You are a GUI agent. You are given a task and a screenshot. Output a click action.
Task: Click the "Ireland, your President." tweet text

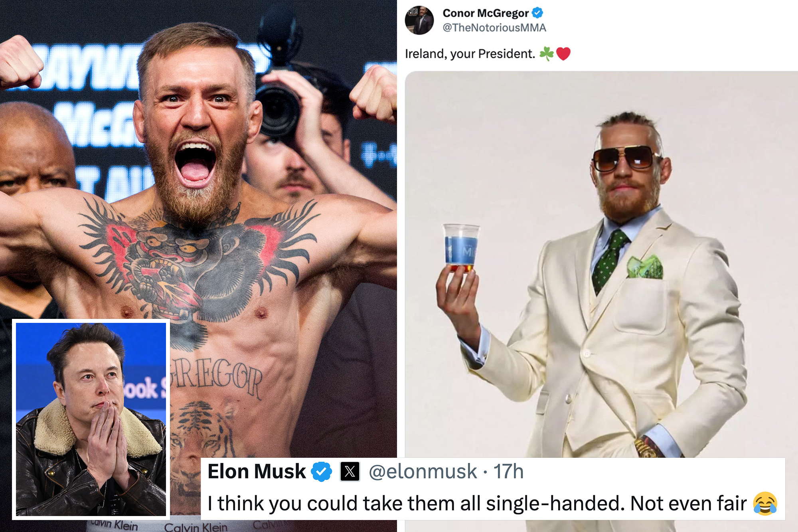pyautogui.click(x=470, y=54)
